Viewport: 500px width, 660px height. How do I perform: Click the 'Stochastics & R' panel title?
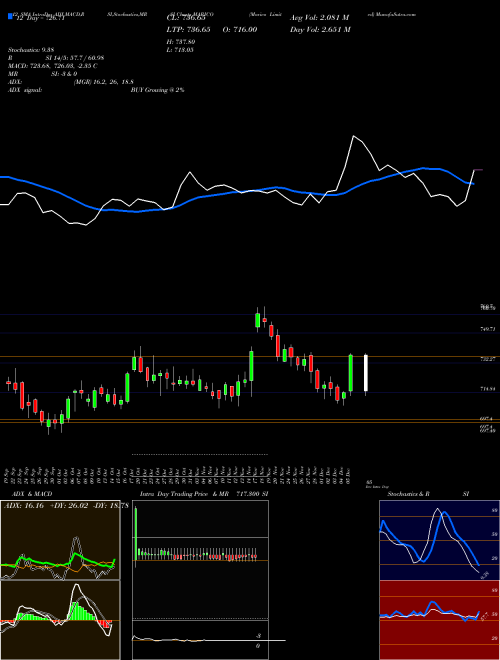coord(409,494)
